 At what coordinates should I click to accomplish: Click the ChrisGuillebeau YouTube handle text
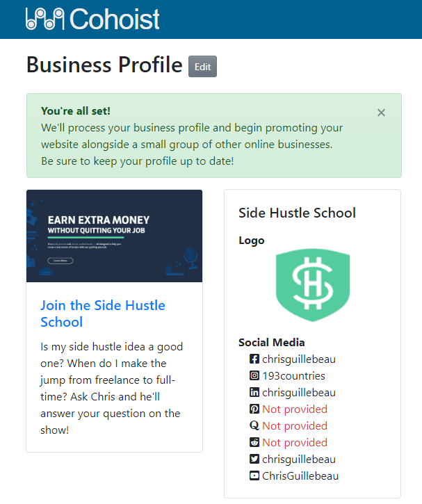pyautogui.click(x=300, y=476)
